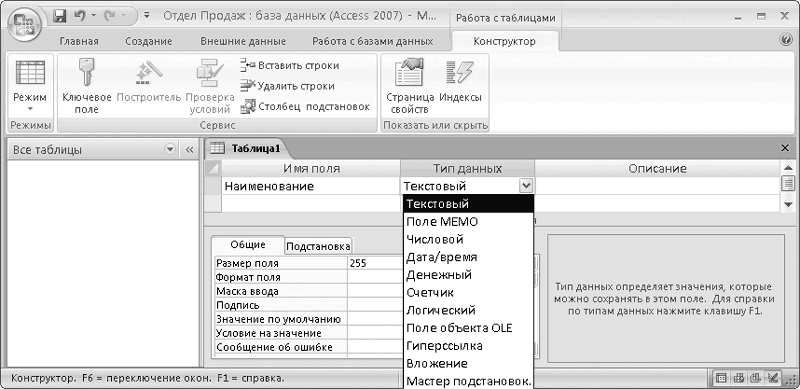The image size is (800, 389).
Task: Click the Значение по умолчанию row
Action: [309, 319]
